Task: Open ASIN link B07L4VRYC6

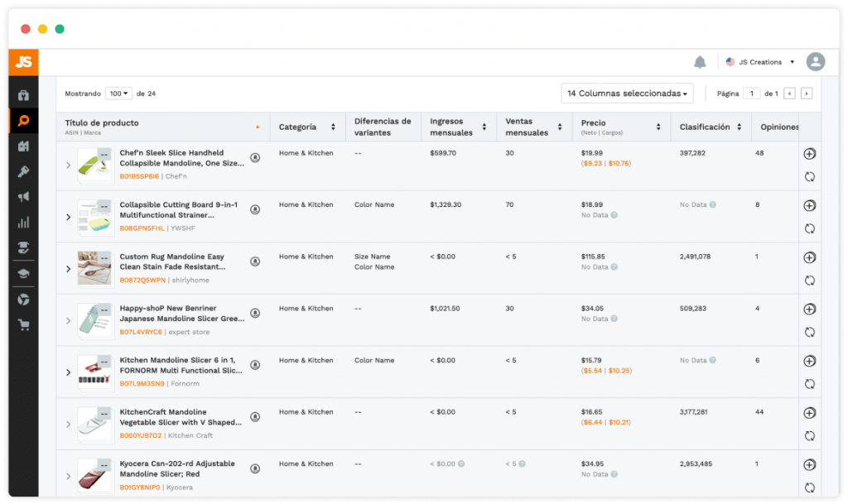Action: [x=141, y=332]
